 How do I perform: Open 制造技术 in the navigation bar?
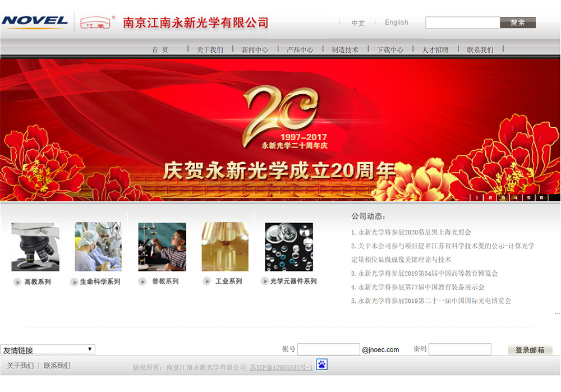click(x=345, y=50)
